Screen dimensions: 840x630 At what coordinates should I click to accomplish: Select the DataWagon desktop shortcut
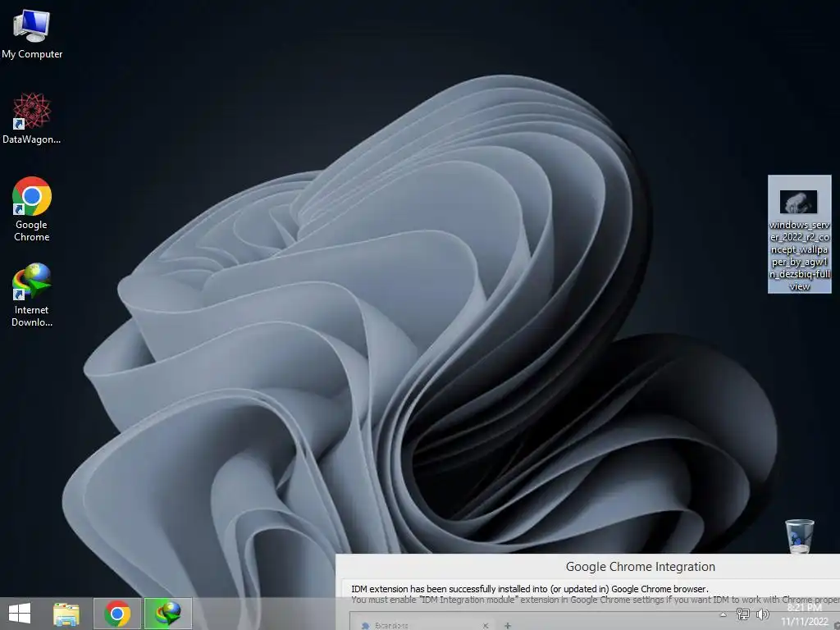(32, 118)
